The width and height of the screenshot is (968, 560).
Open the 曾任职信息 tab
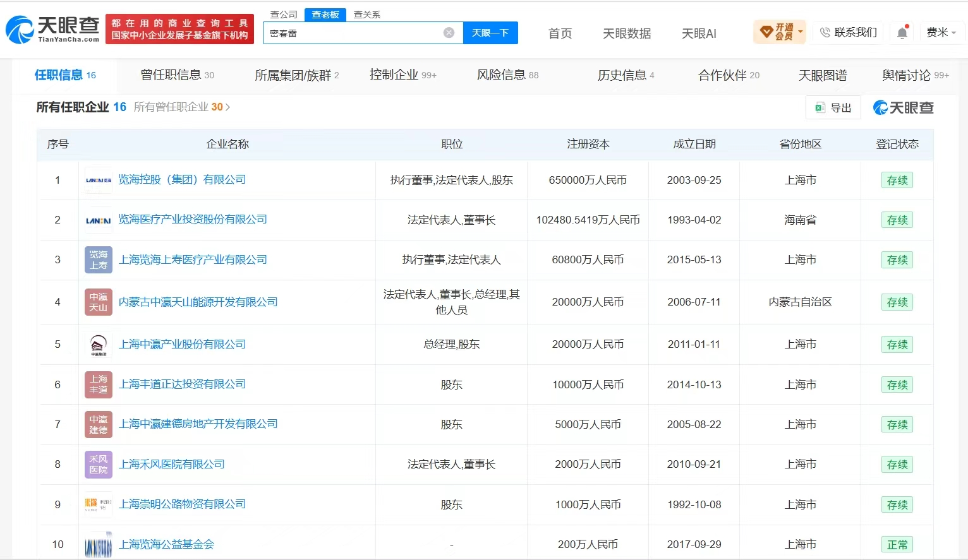(177, 75)
